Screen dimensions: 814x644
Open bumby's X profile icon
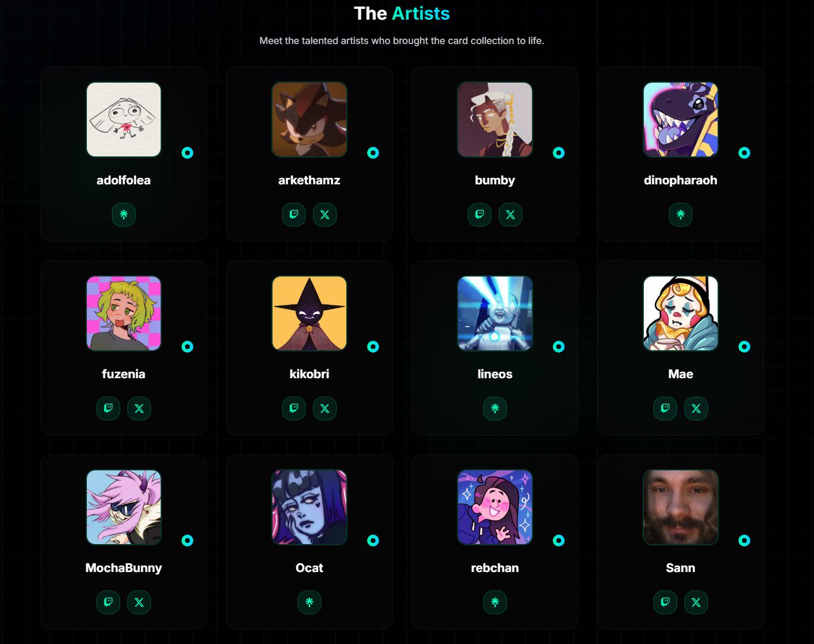click(511, 215)
